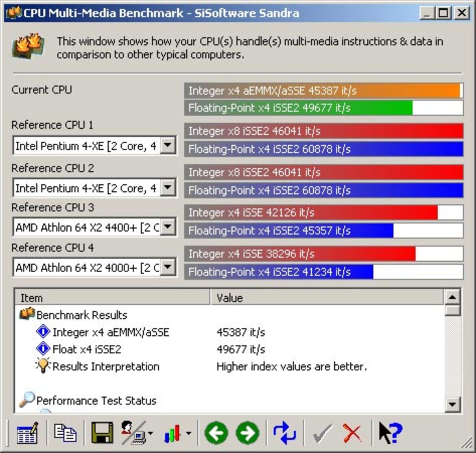
Task: Select the Performance Test Status row
Action: click(x=229, y=400)
